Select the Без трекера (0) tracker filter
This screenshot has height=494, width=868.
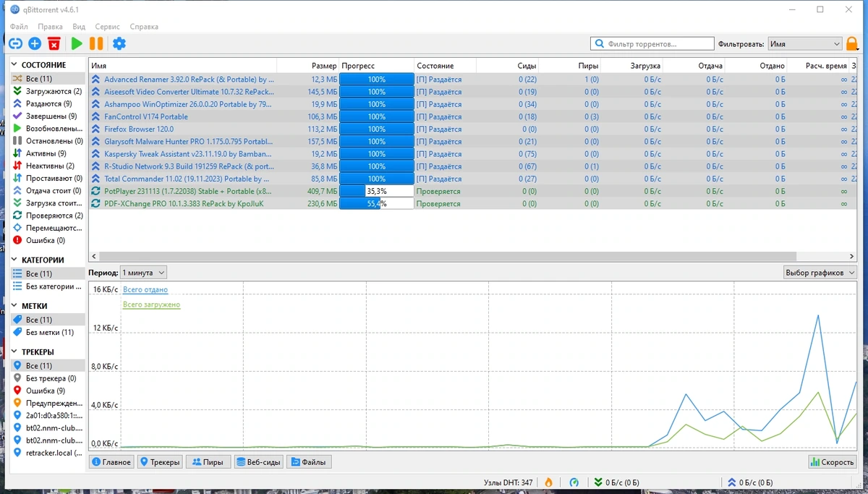(x=48, y=378)
